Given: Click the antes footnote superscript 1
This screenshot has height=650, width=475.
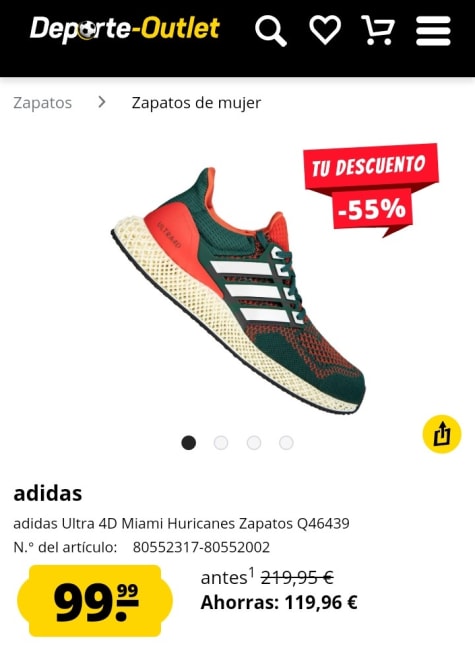Looking at the screenshot, I should 251,573.
